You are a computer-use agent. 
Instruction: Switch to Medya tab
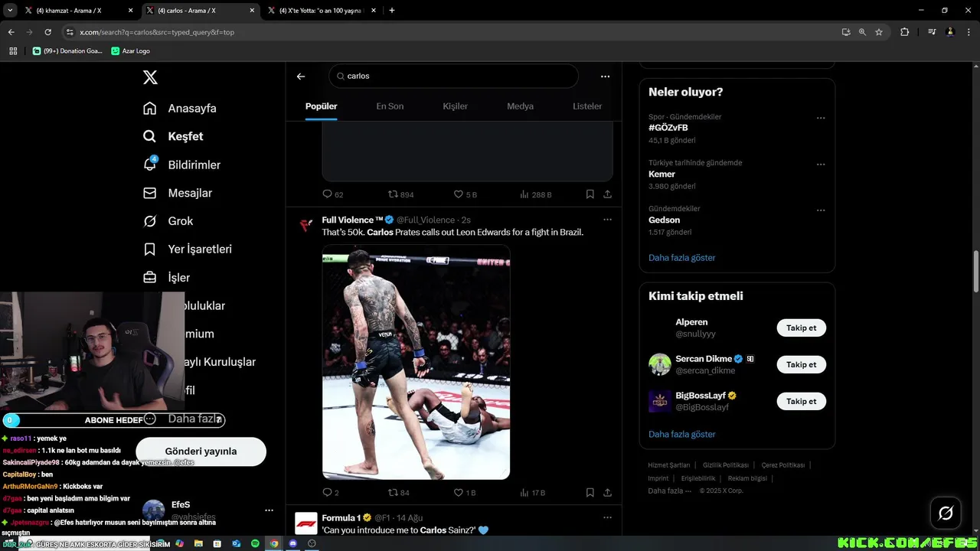tap(520, 106)
